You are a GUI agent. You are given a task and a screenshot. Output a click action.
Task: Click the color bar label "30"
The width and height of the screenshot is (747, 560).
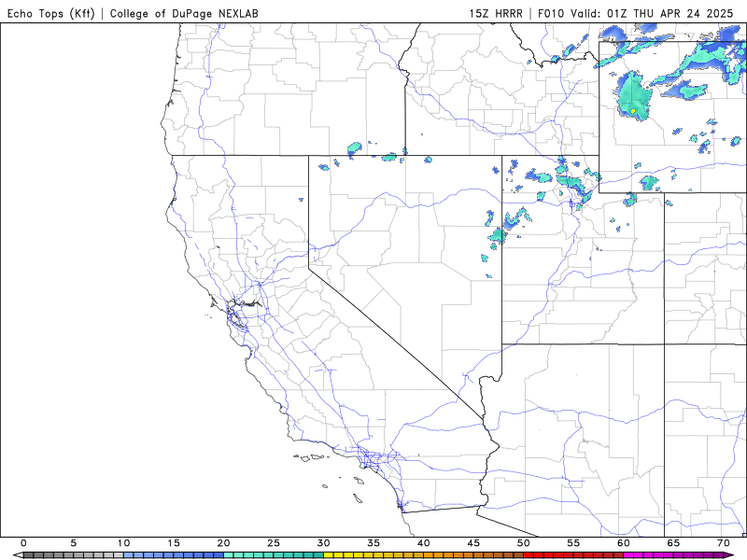(x=323, y=543)
